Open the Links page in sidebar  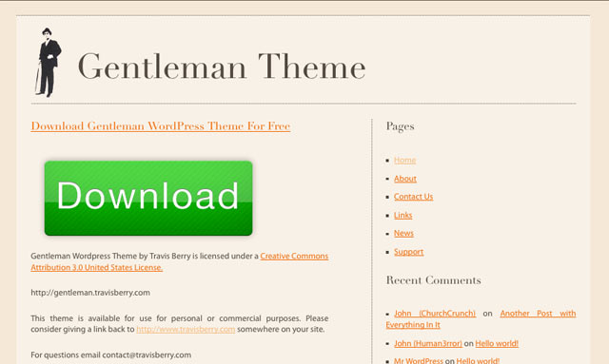pos(403,215)
